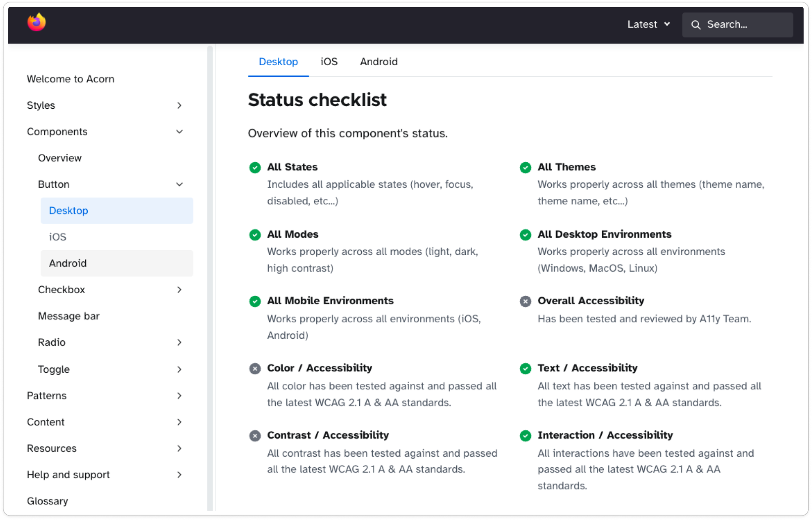Click the search magnifier icon
This screenshot has width=812, height=520.
click(x=696, y=25)
